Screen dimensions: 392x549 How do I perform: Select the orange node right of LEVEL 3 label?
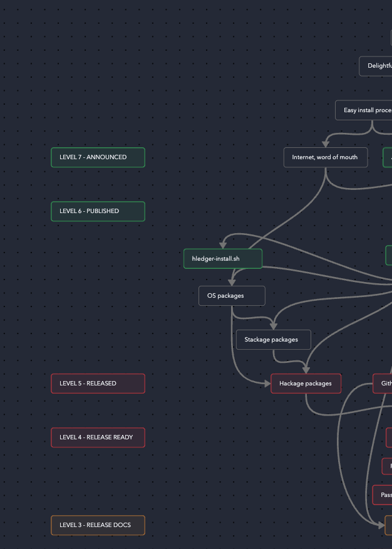tap(389, 525)
